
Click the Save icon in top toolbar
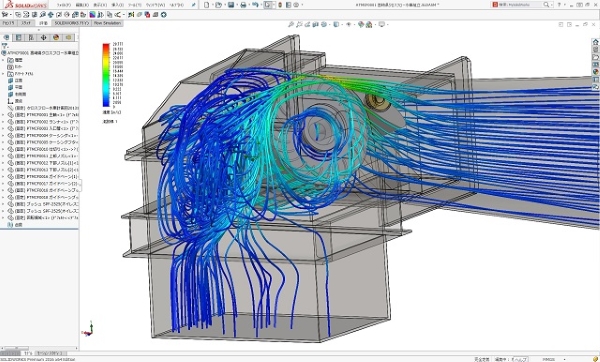point(231,5)
